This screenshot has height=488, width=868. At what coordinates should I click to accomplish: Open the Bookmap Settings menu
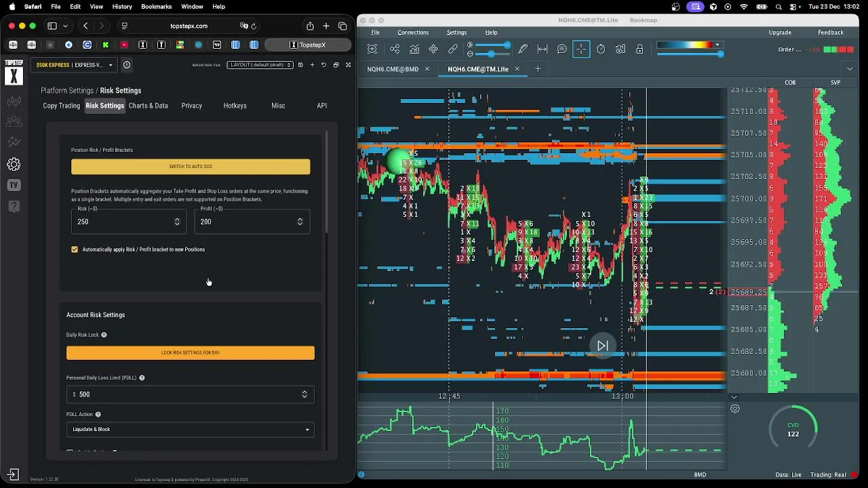(456, 33)
